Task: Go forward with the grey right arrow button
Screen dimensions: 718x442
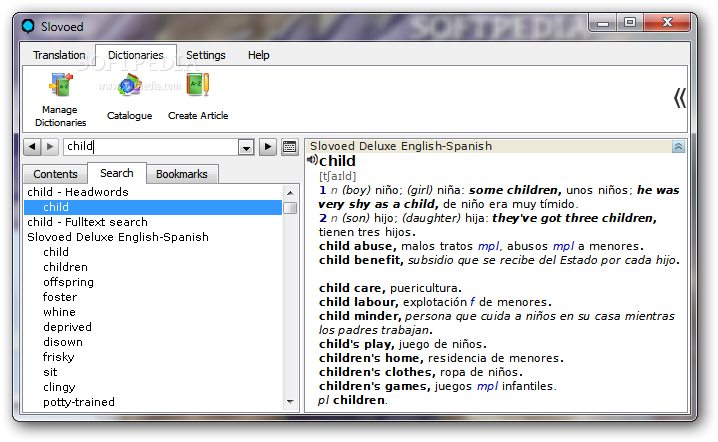Action: [x=50, y=147]
